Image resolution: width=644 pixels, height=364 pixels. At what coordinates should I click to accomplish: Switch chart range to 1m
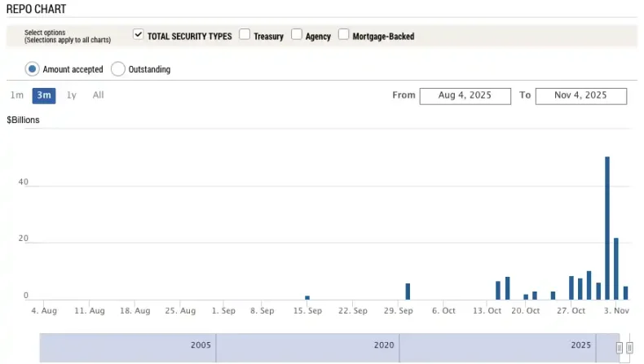click(17, 95)
